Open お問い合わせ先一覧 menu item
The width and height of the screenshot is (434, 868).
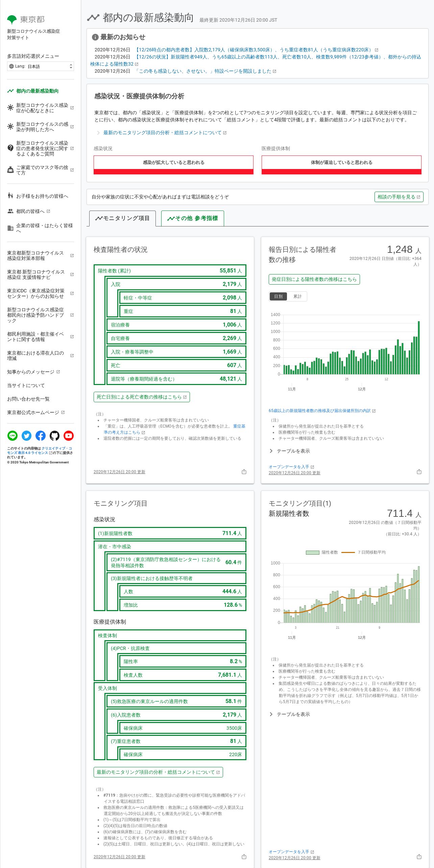pyautogui.click(x=28, y=399)
